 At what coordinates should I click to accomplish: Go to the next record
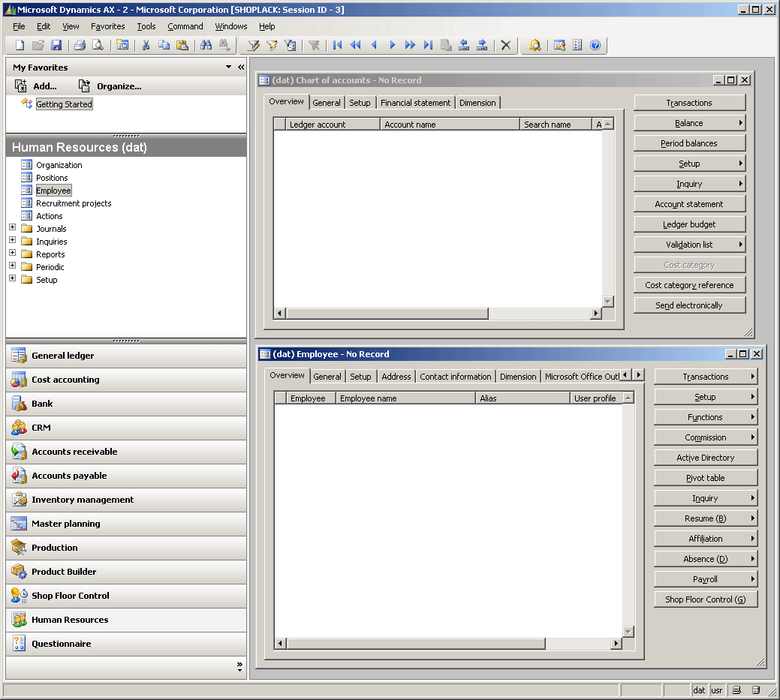pyautogui.click(x=392, y=45)
